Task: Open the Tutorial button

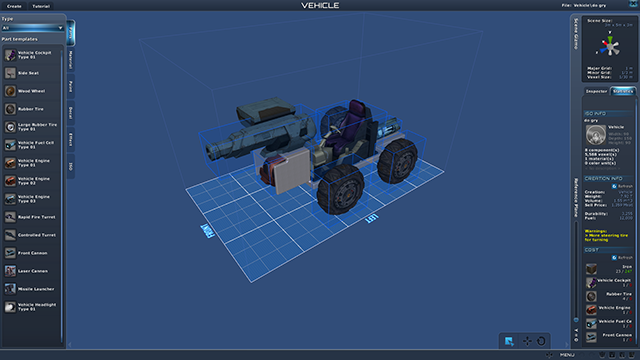Action: pyautogui.click(x=41, y=6)
